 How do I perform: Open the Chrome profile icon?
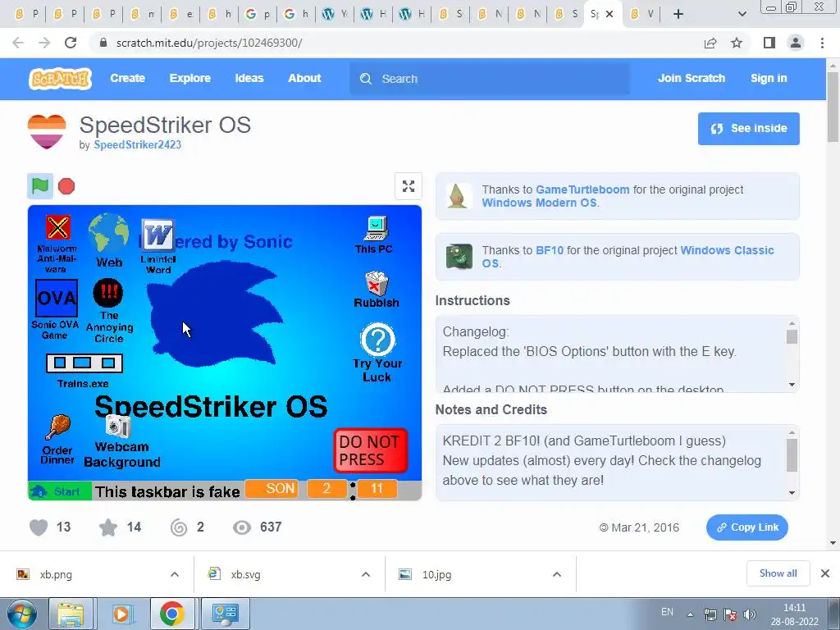click(x=796, y=43)
